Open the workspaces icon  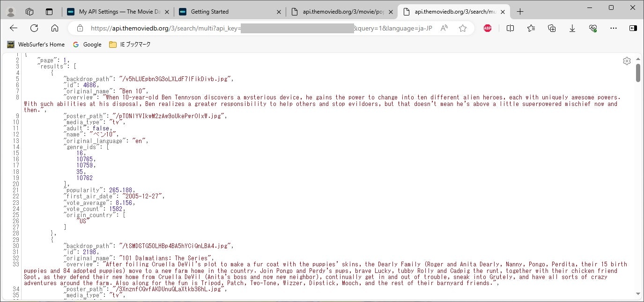click(30, 12)
